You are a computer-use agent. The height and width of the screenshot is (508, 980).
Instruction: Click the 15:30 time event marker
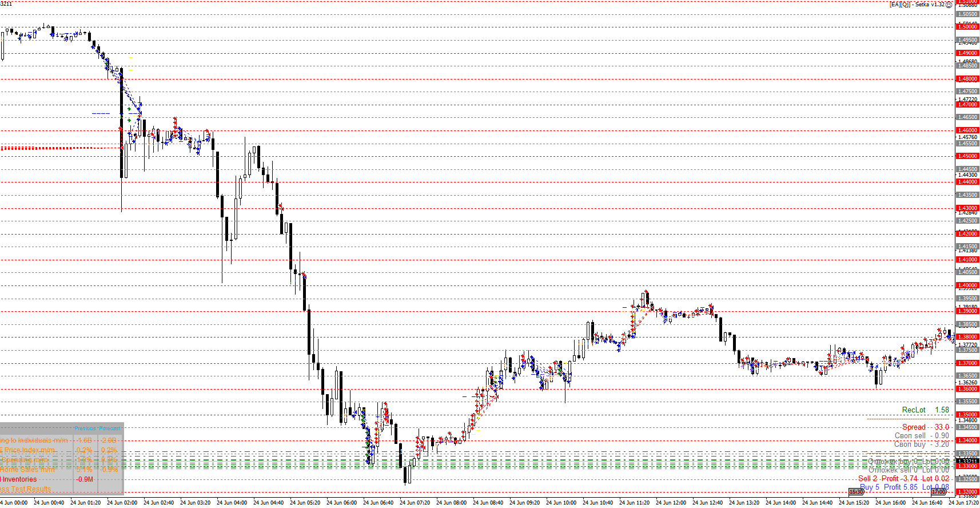click(x=856, y=492)
